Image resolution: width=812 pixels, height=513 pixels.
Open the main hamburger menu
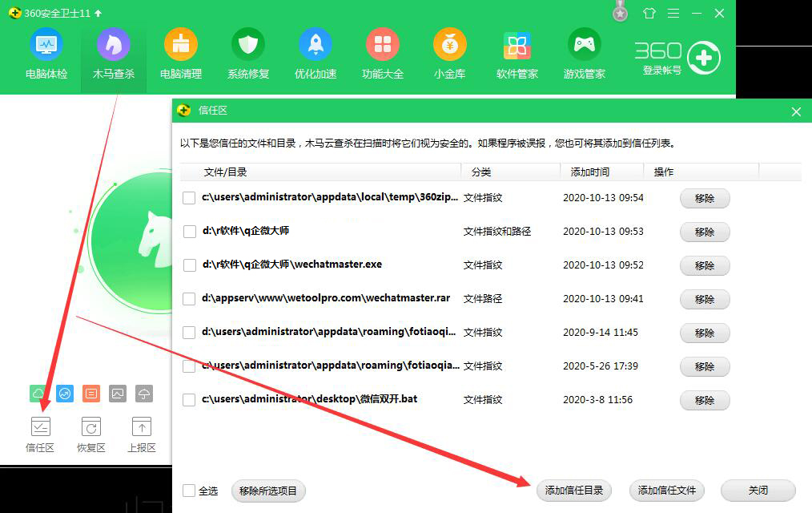coord(673,14)
